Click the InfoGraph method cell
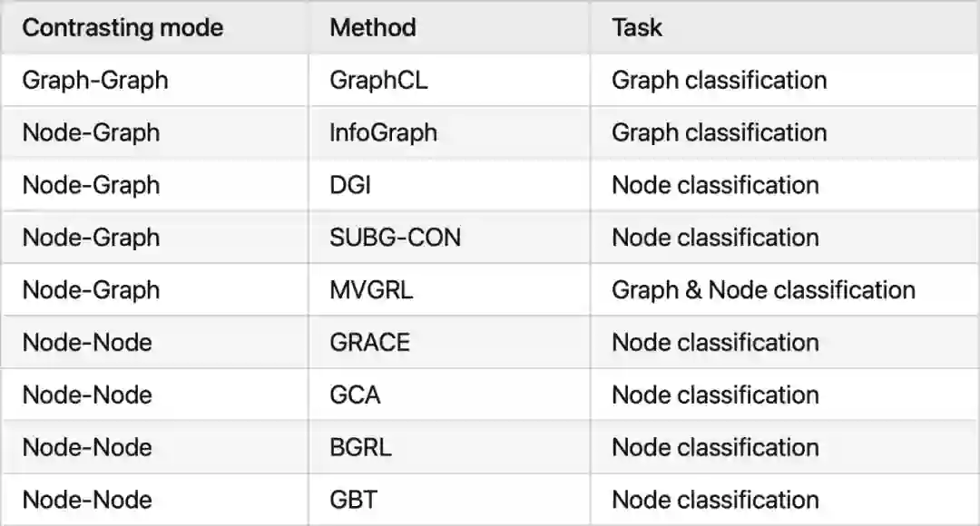The image size is (980, 526). [383, 132]
